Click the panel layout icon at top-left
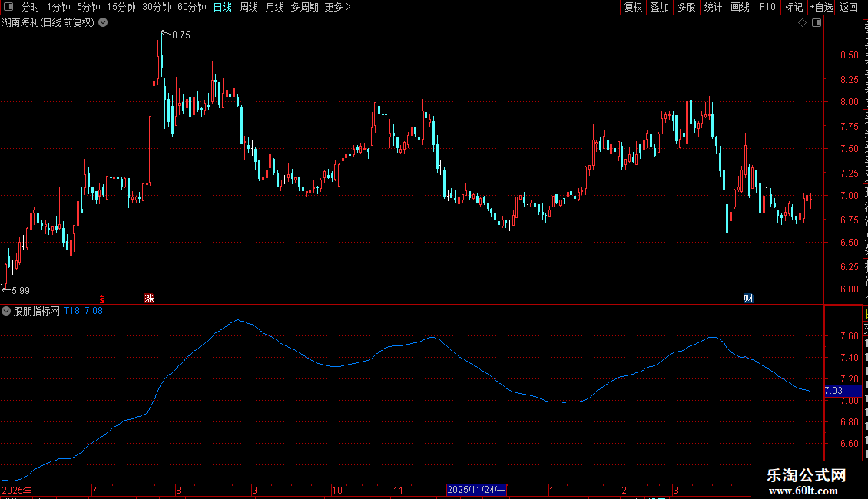The width and height of the screenshot is (868, 499). tap(8, 7)
